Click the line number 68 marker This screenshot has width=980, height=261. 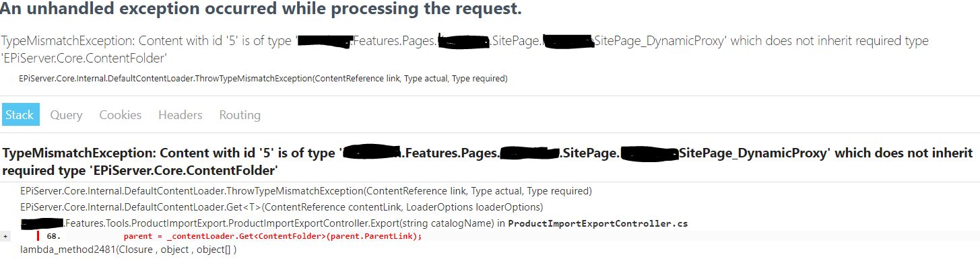click(x=54, y=237)
